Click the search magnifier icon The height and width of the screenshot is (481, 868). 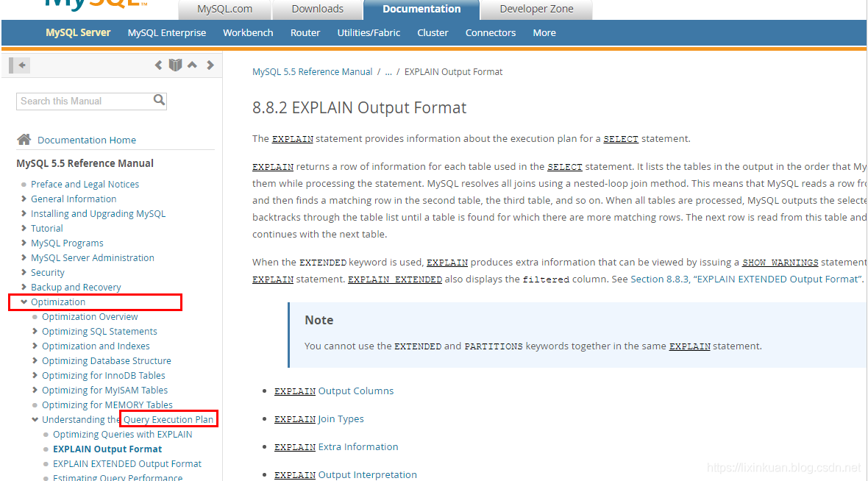pyautogui.click(x=160, y=100)
